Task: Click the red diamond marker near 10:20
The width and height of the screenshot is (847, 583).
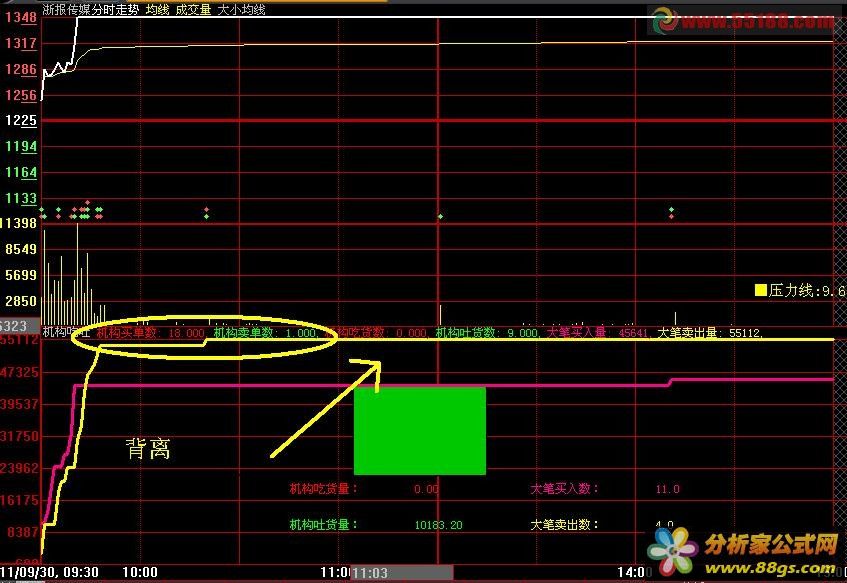Action: tap(206, 210)
